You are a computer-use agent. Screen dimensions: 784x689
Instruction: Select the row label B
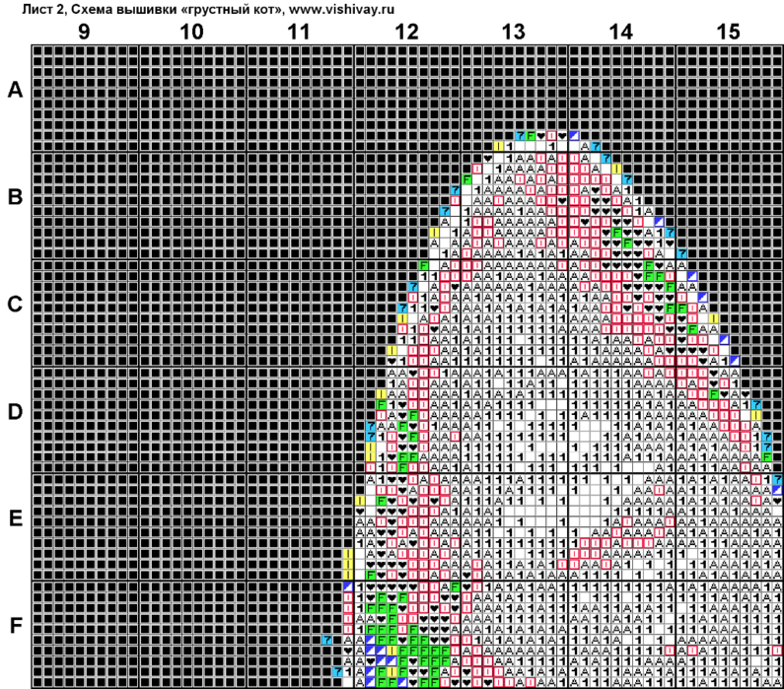click(16, 197)
